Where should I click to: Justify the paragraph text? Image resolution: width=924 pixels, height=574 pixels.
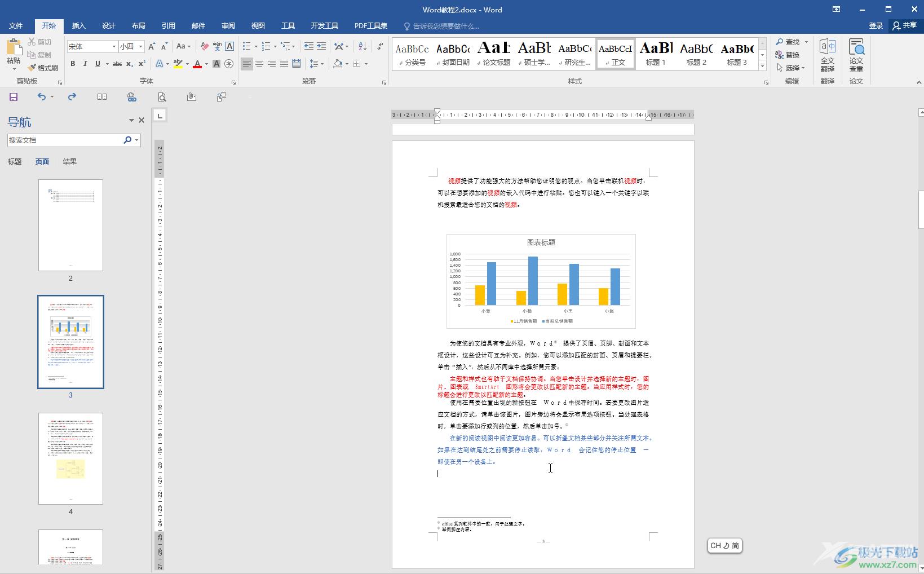[x=284, y=64]
